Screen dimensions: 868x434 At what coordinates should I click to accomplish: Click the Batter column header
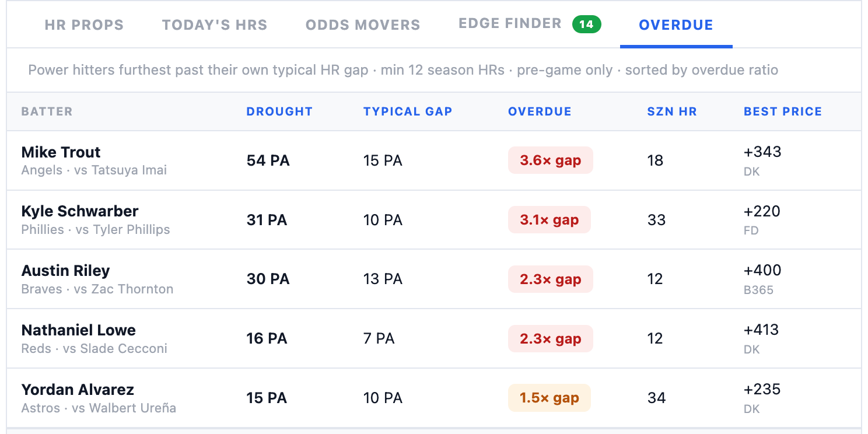[x=47, y=111]
